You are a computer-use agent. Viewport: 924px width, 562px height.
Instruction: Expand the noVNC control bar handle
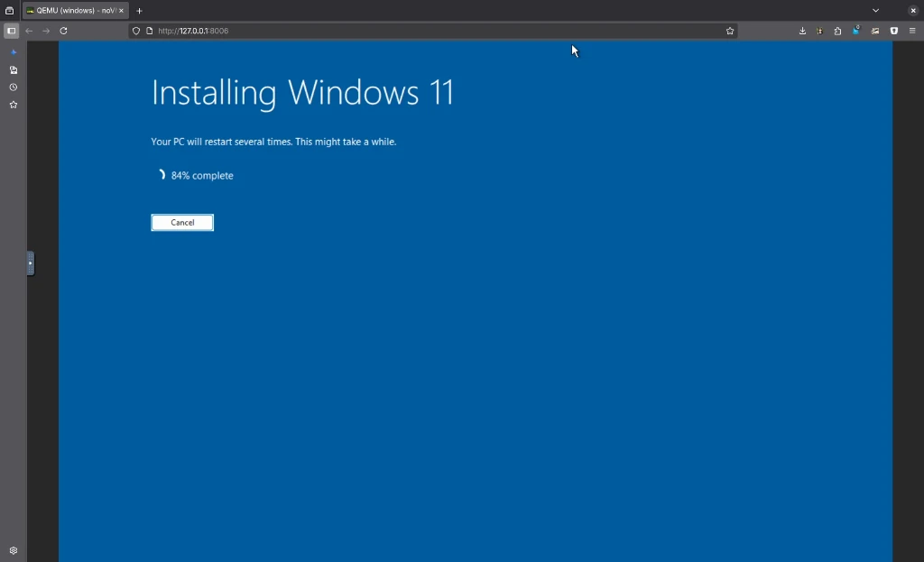coord(31,263)
